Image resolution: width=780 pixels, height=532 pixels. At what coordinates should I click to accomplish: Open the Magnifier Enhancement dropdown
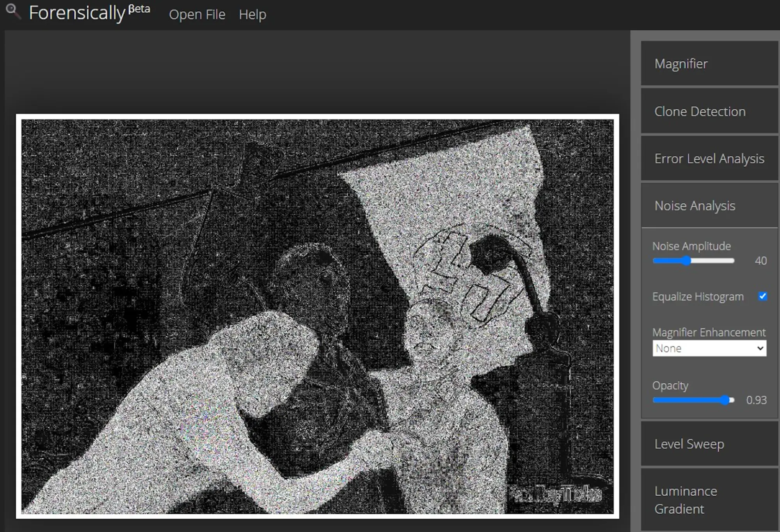pyautogui.click(x=709, y=348)
